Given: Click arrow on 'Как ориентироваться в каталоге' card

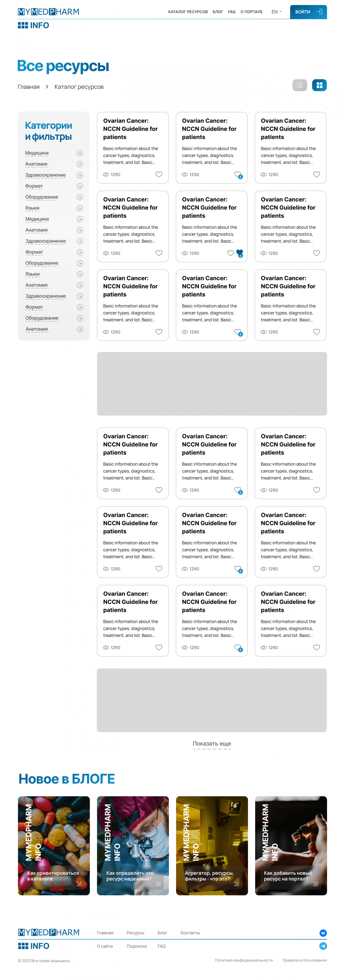Looking at the screenshot, I should [79, 883].
